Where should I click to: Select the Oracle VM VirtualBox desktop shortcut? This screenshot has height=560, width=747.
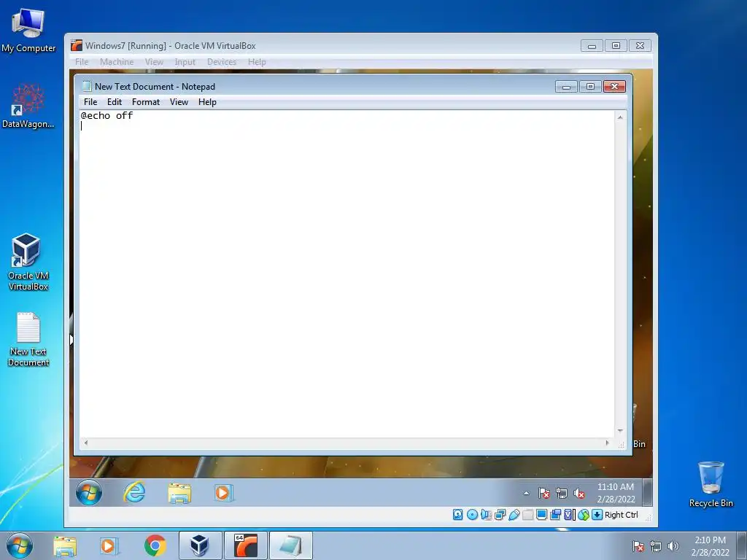tap(28, 262)
